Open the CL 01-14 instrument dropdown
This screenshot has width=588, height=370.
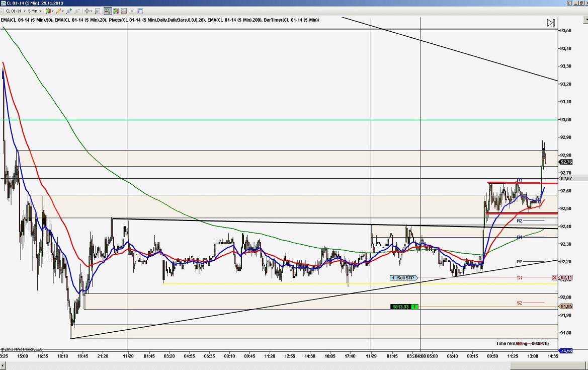pos(24,11)
